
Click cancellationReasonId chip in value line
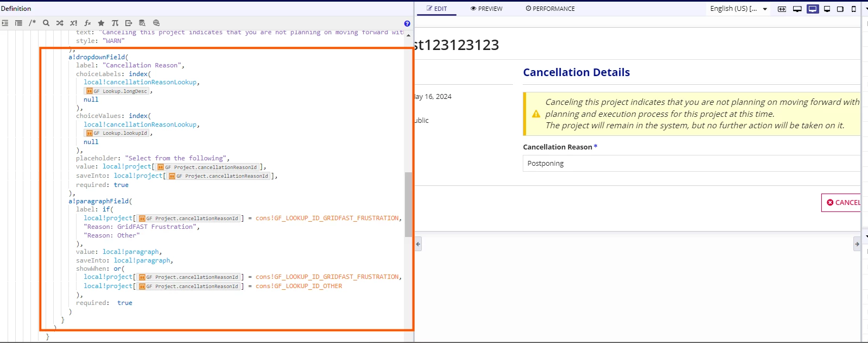[x=207, y=167]
